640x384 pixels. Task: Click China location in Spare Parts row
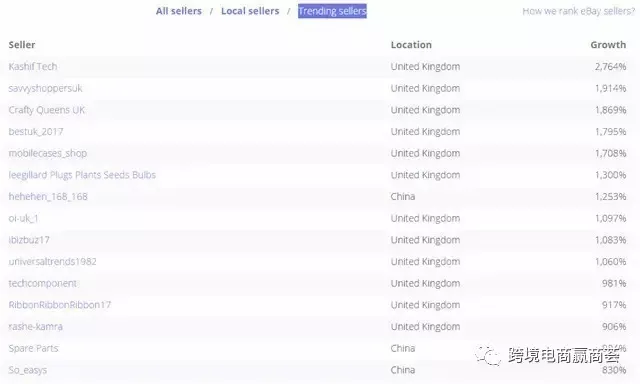[403, 348]
